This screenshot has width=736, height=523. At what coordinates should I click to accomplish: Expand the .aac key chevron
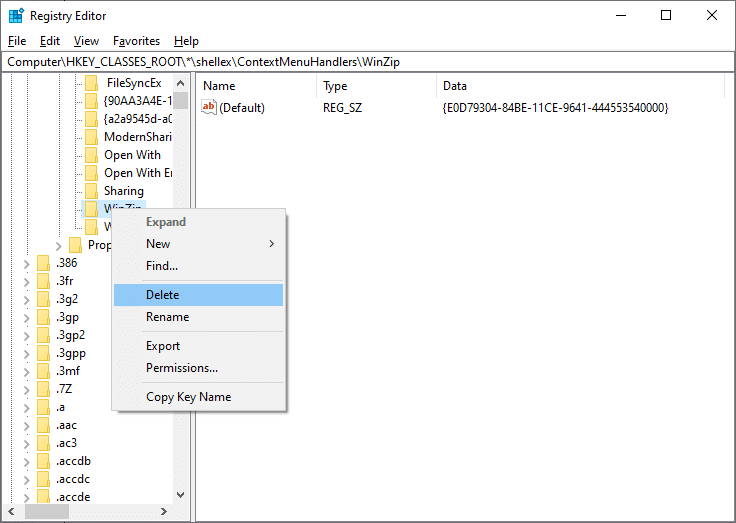(x=26, y=425)
